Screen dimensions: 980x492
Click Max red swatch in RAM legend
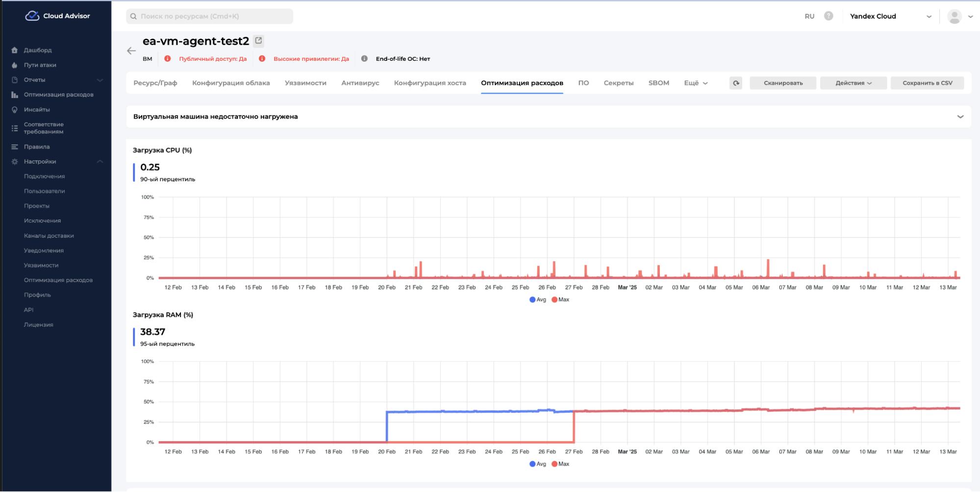[x=554, y=464]
